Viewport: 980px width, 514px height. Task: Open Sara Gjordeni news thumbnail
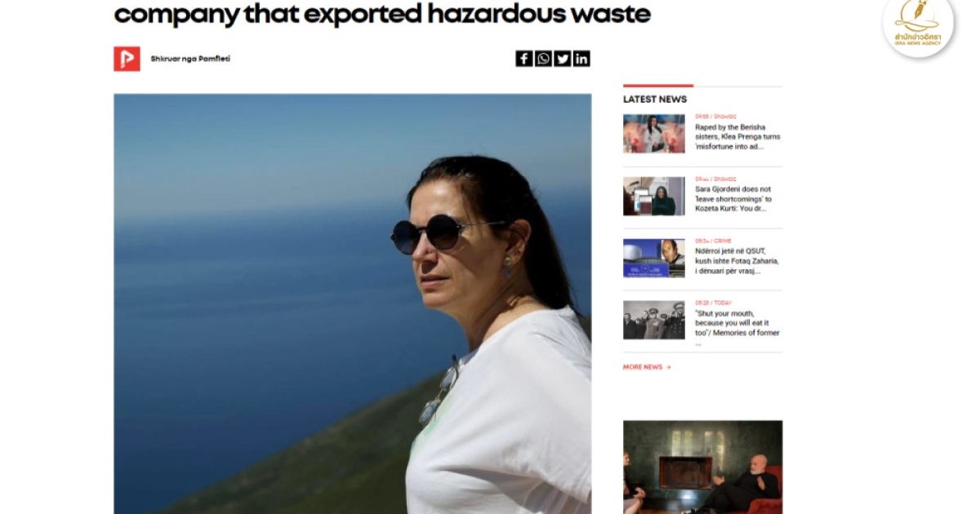click(x=654, y=196)
